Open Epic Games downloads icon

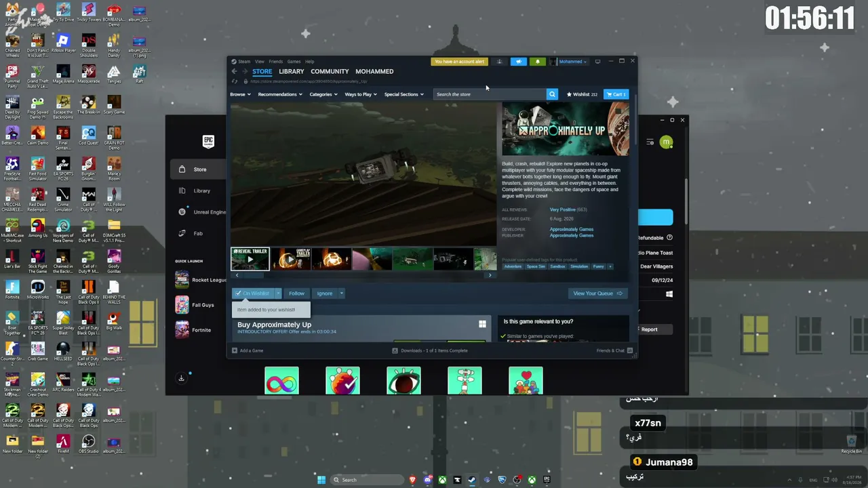pos(181,378)
